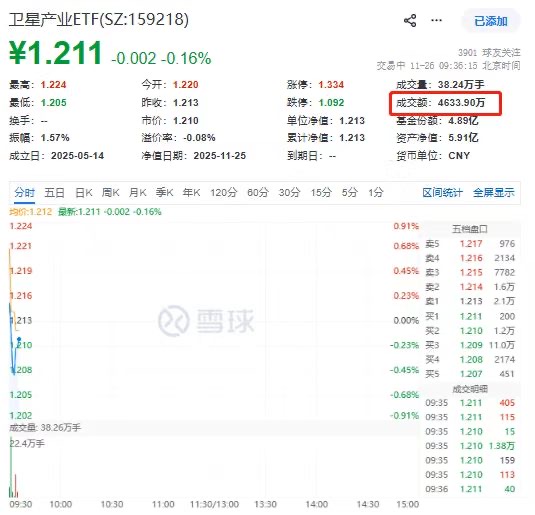Click the 最低 value 1.205

coord(53,103)
